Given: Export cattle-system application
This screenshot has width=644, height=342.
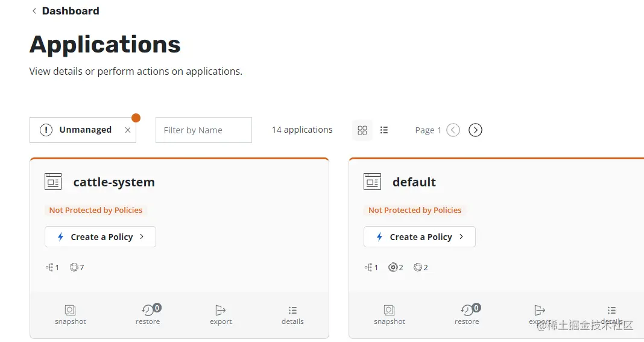Looking at the screenshot, I should pyautogui.click(x=221, y=315).
